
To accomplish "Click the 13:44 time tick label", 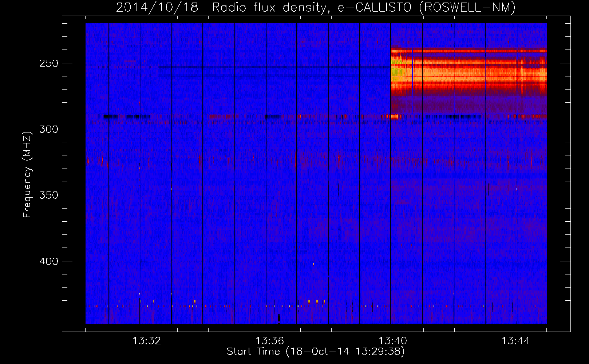I will click(x=516, y=341).
